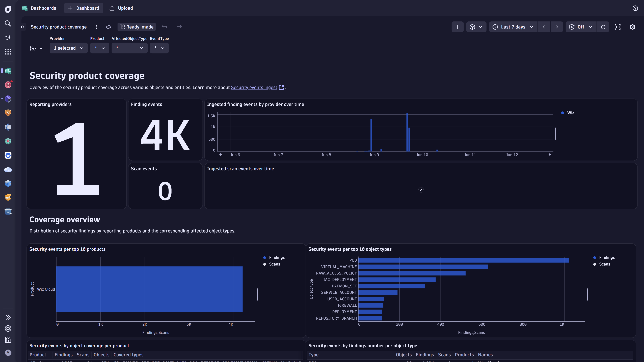The height and width of the screenshot is (362, 644).
Task: Sort by Covered types column
Action: click(x=128, y=355)
